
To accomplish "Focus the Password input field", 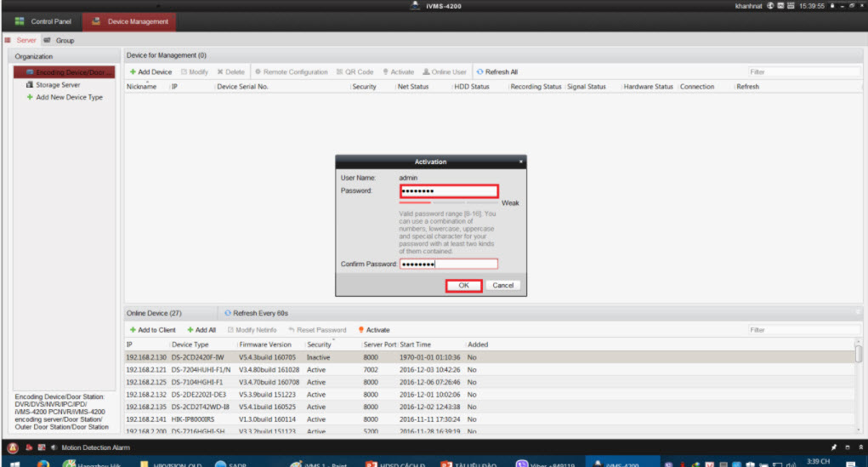I will 448,191.
